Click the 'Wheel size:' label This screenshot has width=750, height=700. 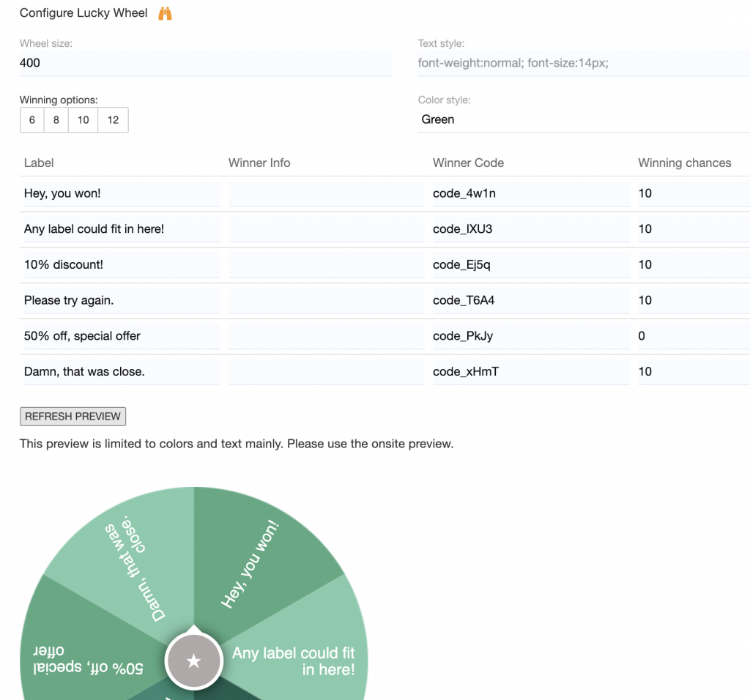[x=46, y=43]
